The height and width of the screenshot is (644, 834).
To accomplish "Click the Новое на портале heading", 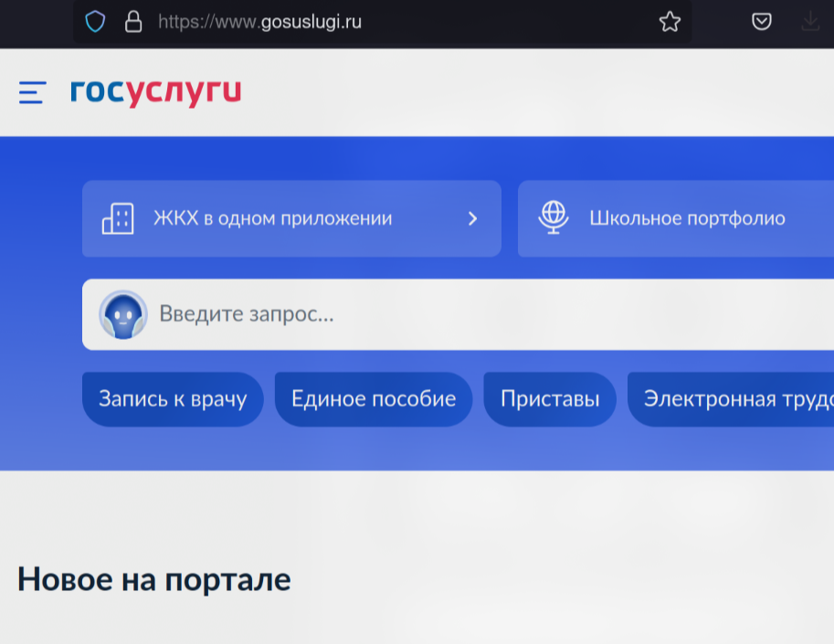I will pos(154,579).
